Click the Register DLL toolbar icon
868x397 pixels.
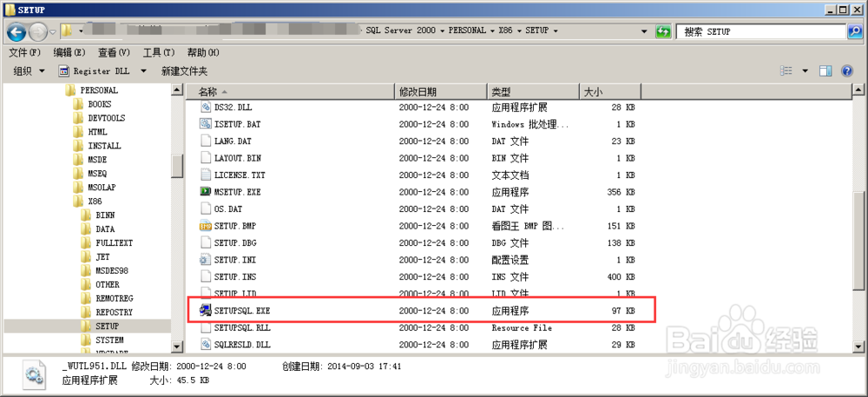pos(63,71)
